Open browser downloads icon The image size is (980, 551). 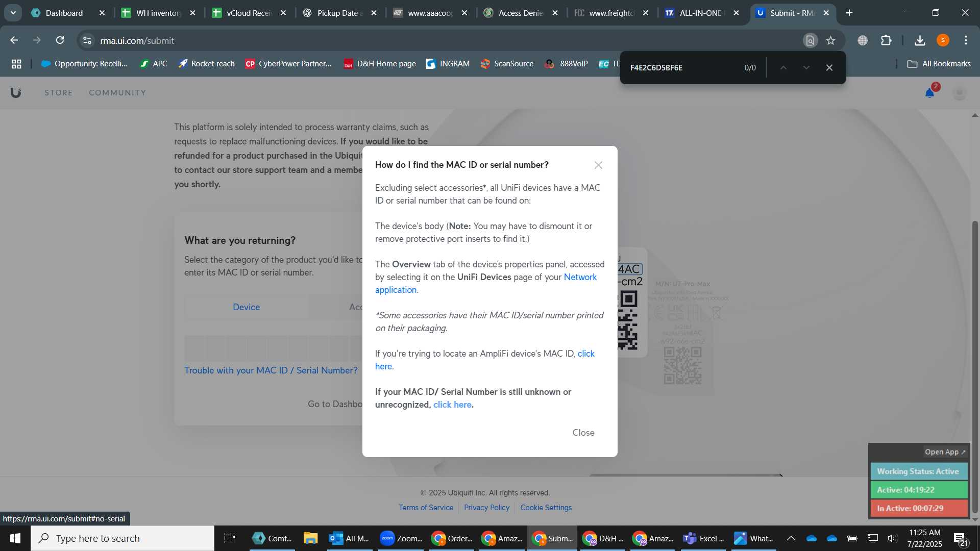click(920, 40)
